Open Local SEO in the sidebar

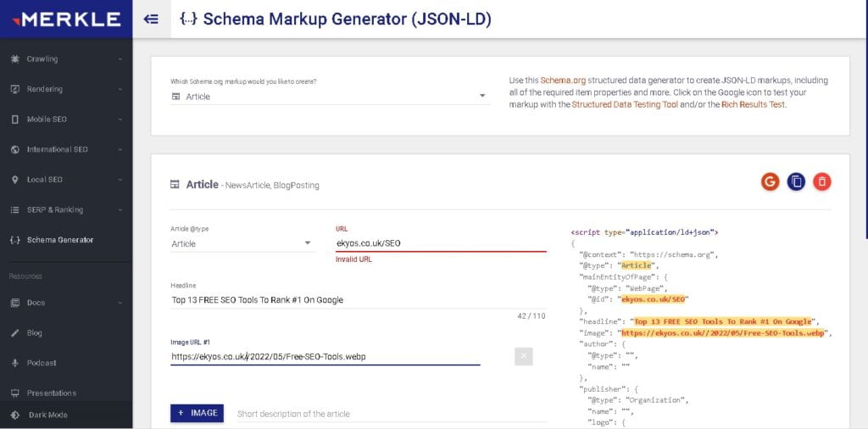coord(66,180)
